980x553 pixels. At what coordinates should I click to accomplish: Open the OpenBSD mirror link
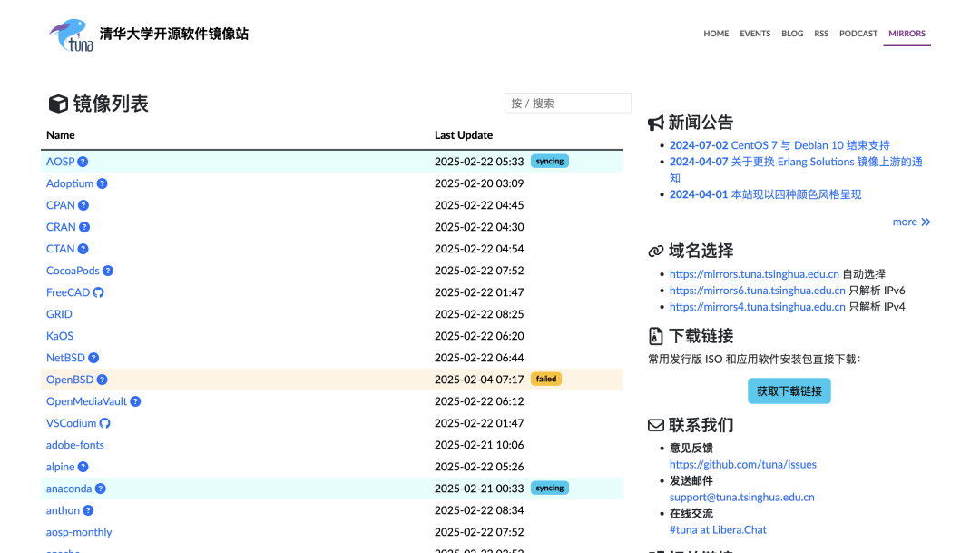click(70, 380)
